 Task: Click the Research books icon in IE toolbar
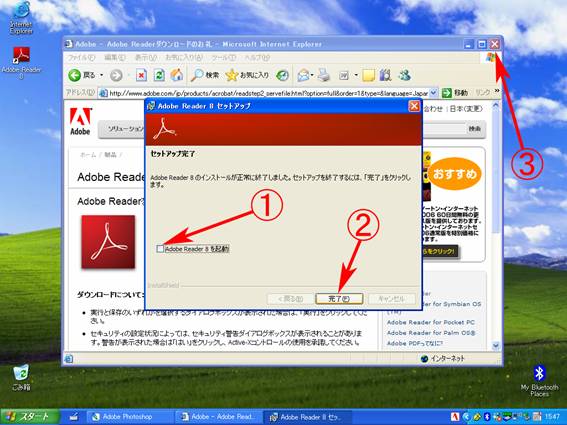(385, 75)
